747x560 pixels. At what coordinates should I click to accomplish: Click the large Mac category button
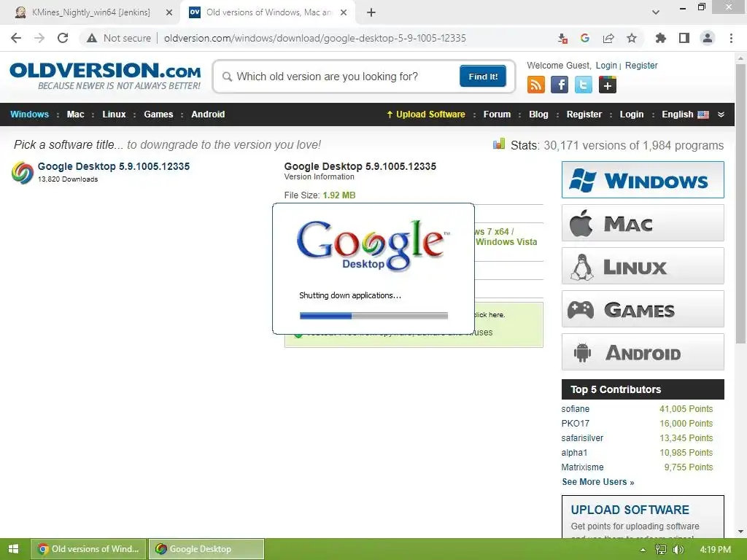click(x=643, y=223)
